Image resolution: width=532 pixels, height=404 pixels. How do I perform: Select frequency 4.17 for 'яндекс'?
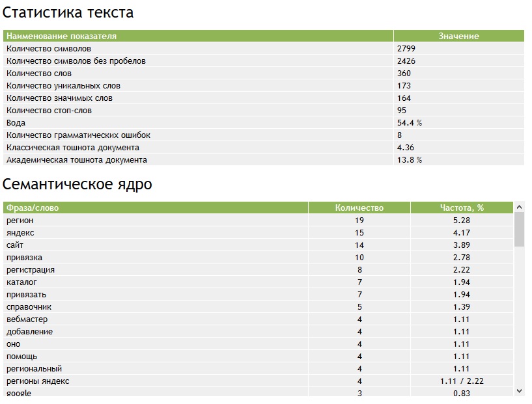pos(462,233)
